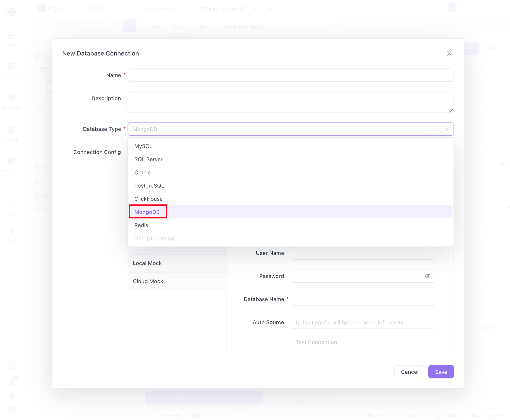Pick ClickHouse from the dropdown
Image resolution: width=510 pixels, height=420 pixels.
[x=290, y=199]
